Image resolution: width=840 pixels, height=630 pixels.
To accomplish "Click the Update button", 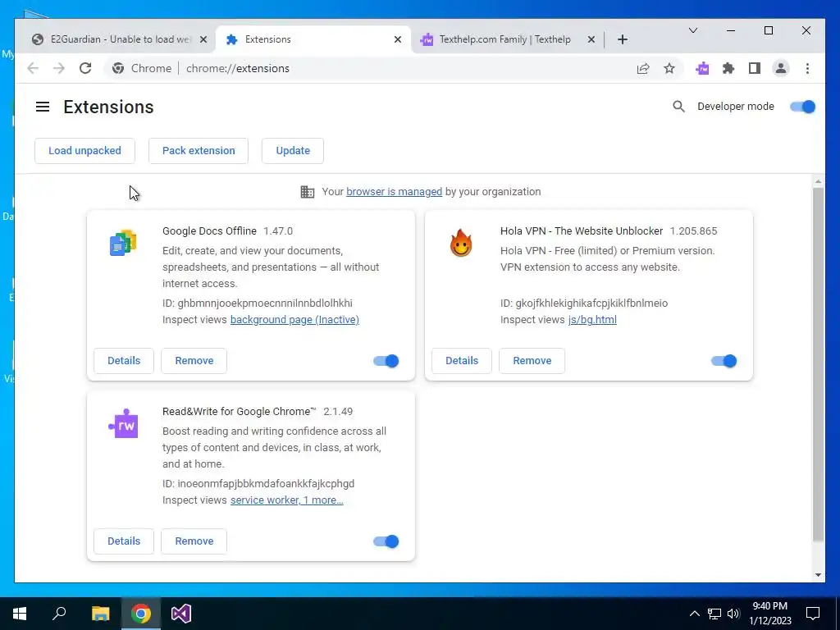I will [x=293, y=151].
